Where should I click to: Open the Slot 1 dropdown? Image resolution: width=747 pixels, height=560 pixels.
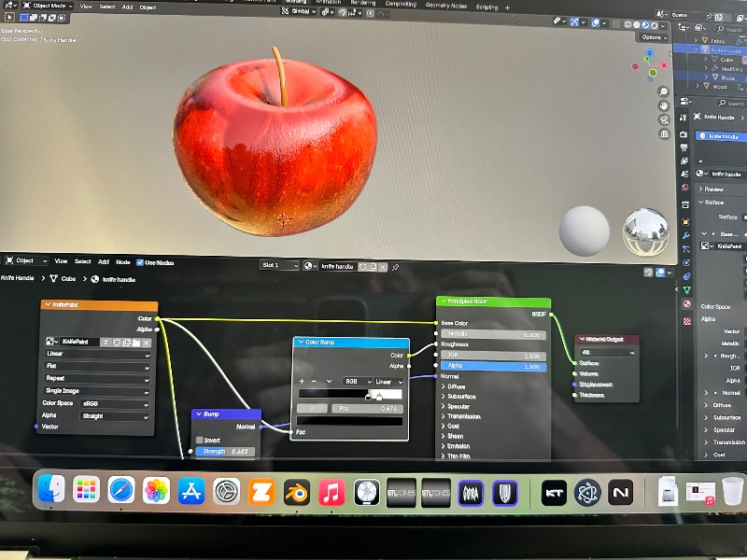279,266
